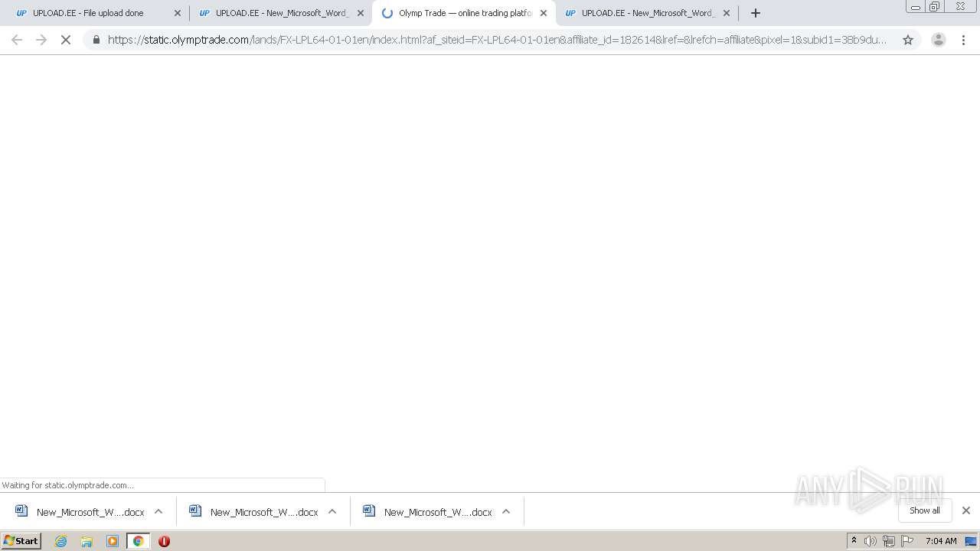The height and width of the screenshot is (551, 980).
Task: Click Word icon of second download
Action: [x=195, y=511]
